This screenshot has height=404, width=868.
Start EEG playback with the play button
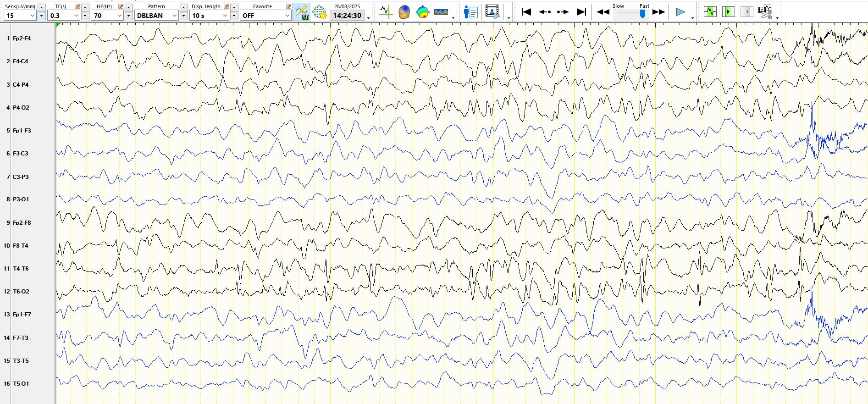click(680, 12)
